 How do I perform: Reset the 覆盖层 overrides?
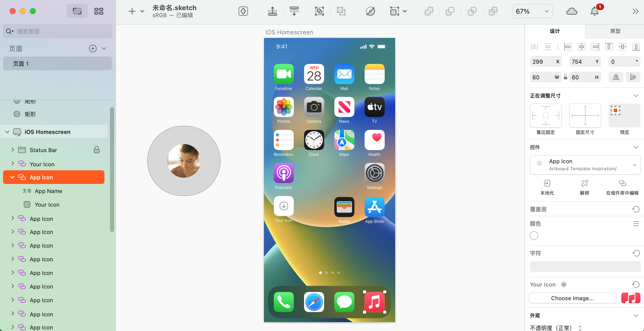click(x=636, y=209)
